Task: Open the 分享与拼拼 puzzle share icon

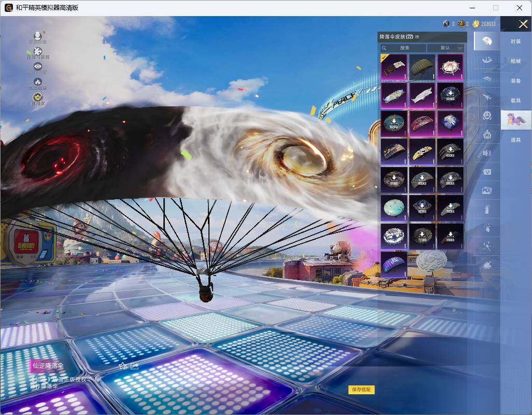Action: [38, 52]
